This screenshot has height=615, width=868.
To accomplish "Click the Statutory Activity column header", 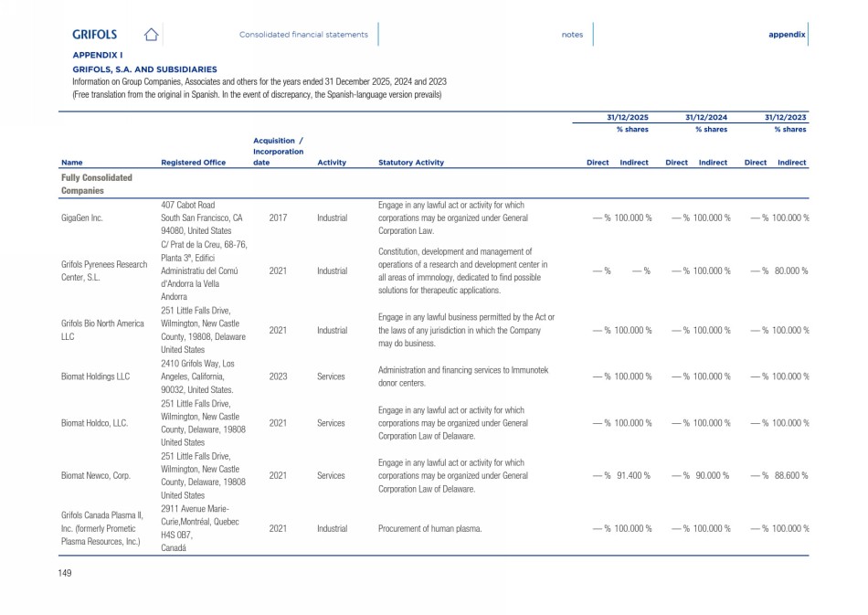I will pos(410,163).
